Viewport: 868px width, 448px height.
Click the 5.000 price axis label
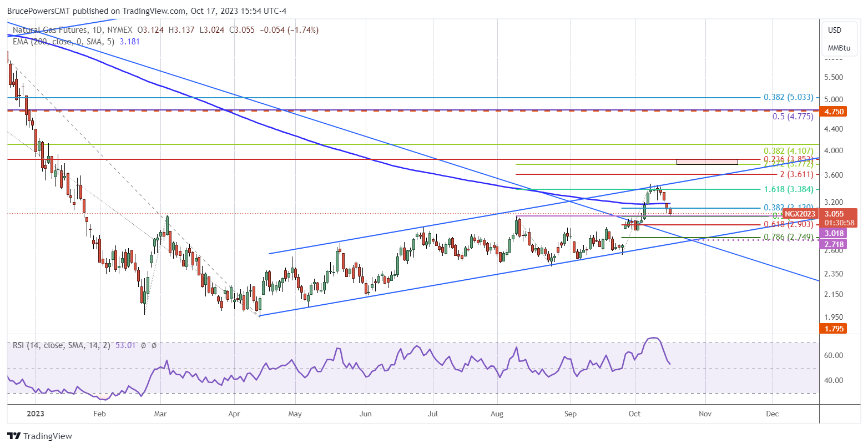coord(834,99)
